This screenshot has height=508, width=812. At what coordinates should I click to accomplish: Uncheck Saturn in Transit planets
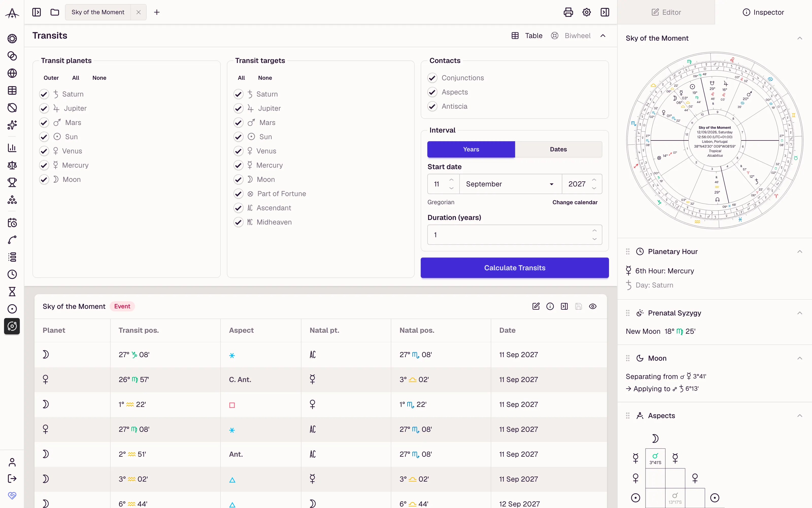point(44,94)
